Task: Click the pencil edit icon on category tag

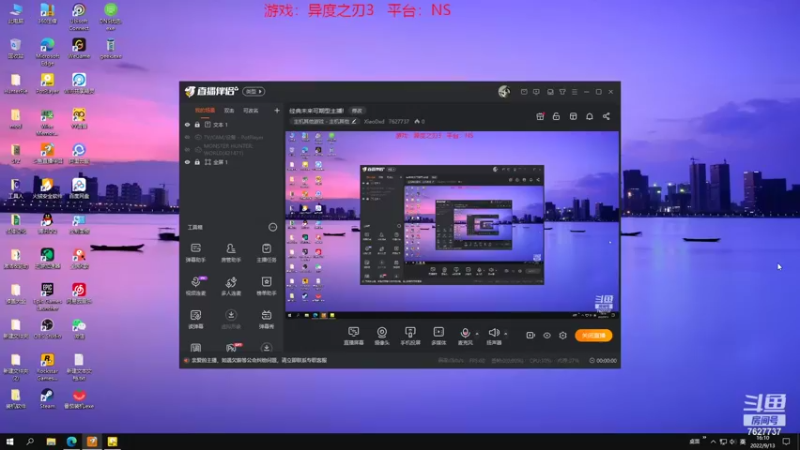Action: [x=354, y=121]
